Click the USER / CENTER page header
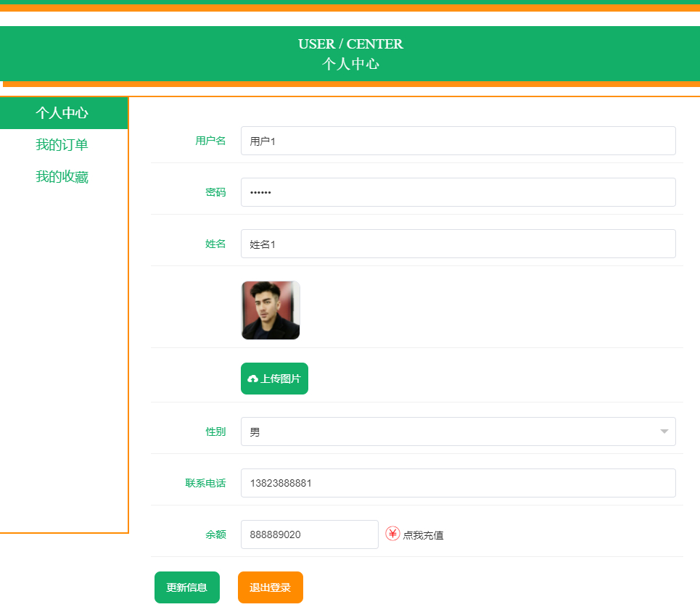700x607 pixels. point(350,44)
